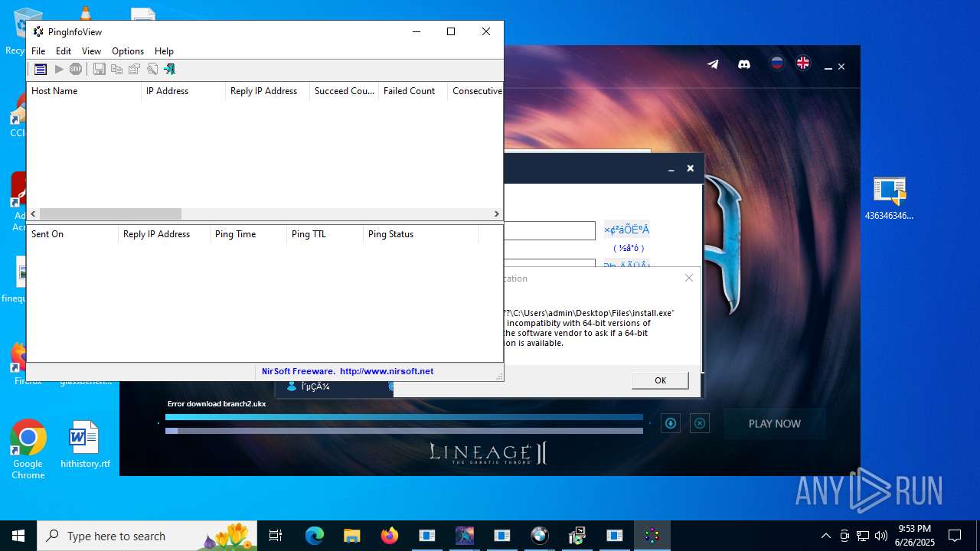
Task: Minimize the small installer dialog window
Action: coord(671,169)
